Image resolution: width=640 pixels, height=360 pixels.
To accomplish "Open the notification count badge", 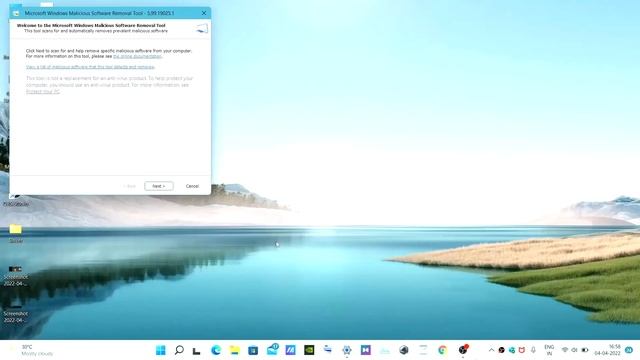I will [629, 350].
